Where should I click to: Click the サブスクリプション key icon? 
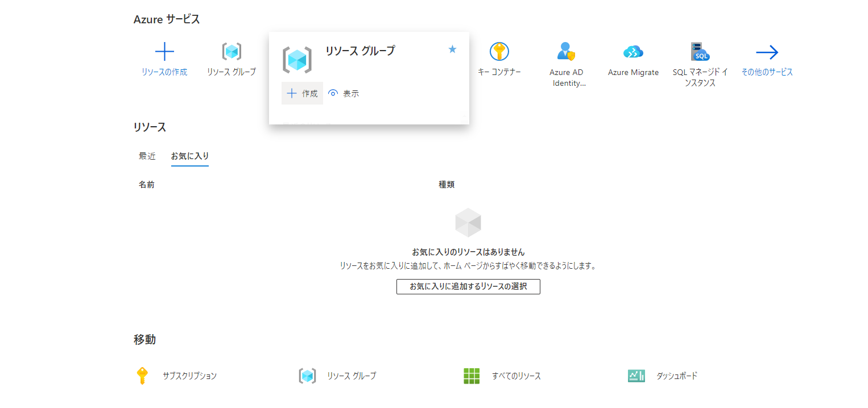(142, 376)
